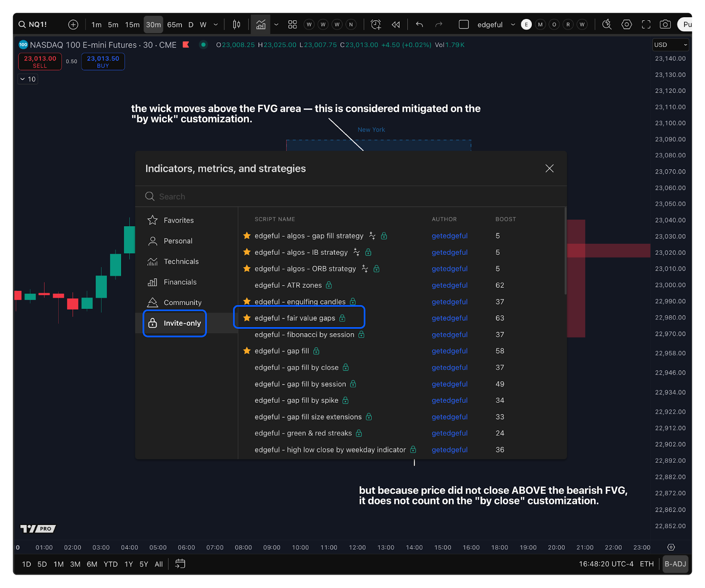Screen dimensions: 705x588
Task: Open getedgeful author link for ATR zones
Action: [449, 285]
